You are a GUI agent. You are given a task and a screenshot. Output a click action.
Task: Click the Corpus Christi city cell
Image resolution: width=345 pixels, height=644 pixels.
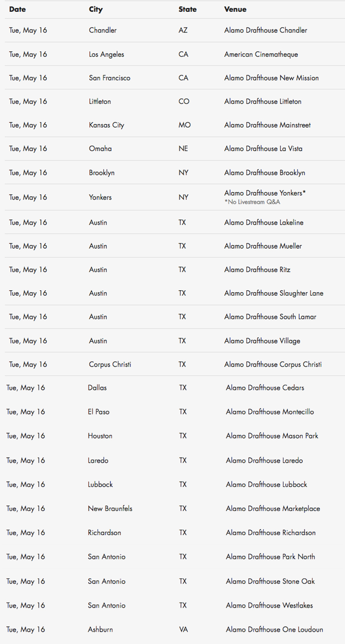coord(110,365)
